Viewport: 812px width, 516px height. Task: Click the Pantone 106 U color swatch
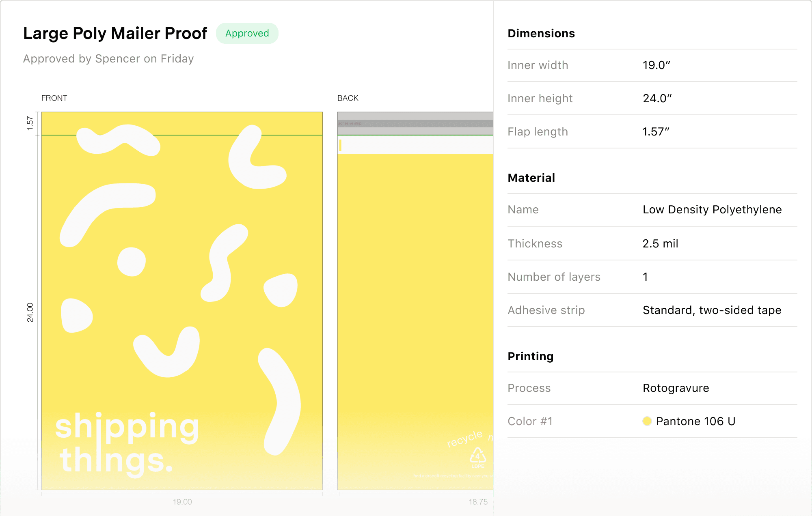(647, 421)
